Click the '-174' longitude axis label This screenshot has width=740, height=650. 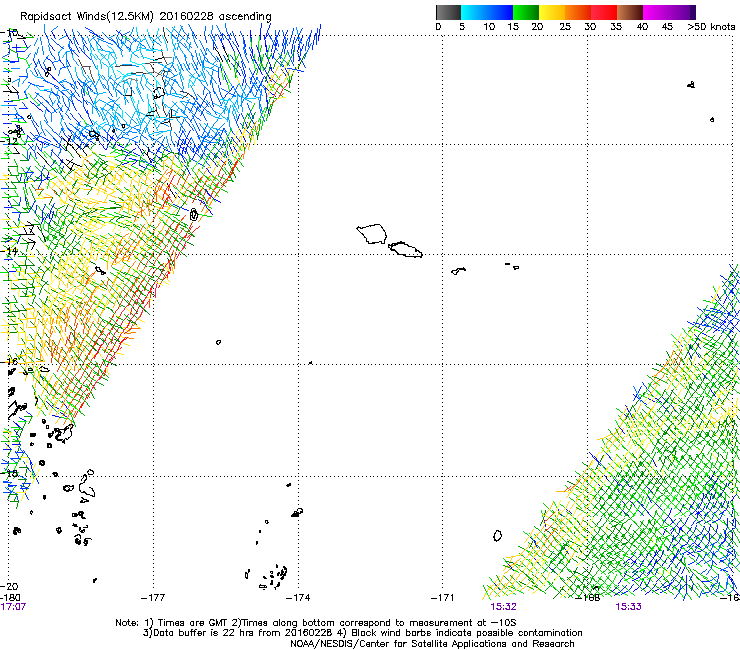tap(298, 598)
